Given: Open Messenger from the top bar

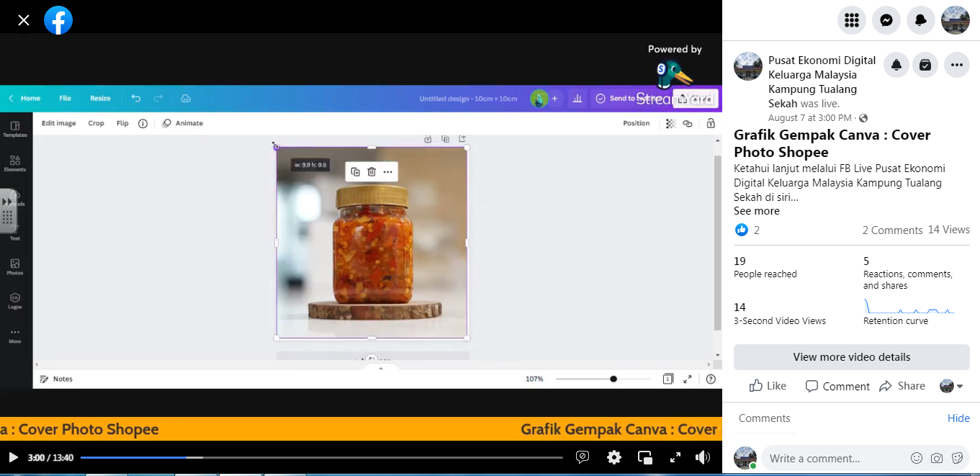Looking at the screenshot, I should click(886, 20).
